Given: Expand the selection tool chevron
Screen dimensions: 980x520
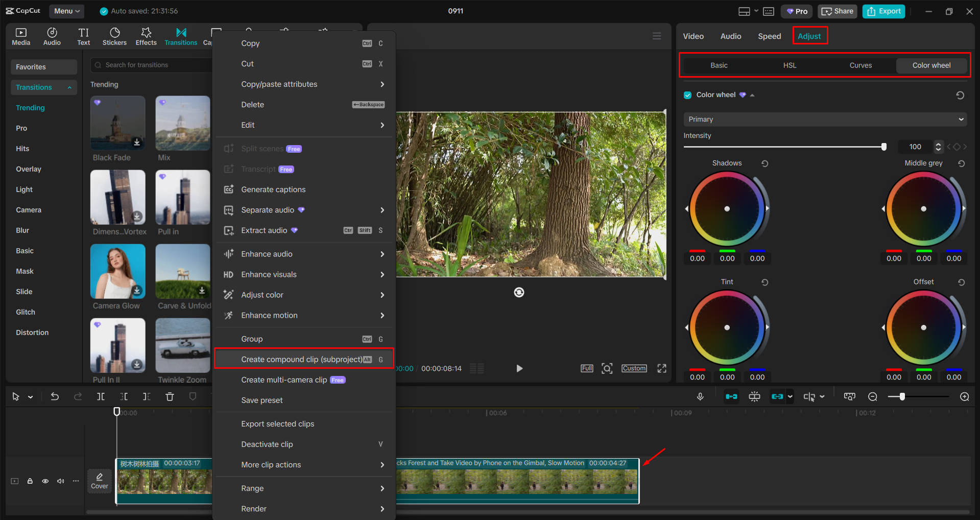Looking at the screenshot, I should click(x=30, y=396).
